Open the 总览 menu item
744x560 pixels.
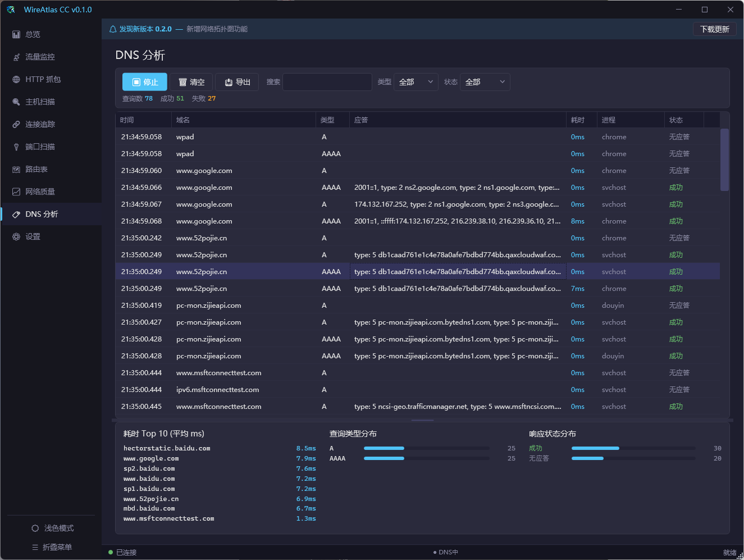51,34
